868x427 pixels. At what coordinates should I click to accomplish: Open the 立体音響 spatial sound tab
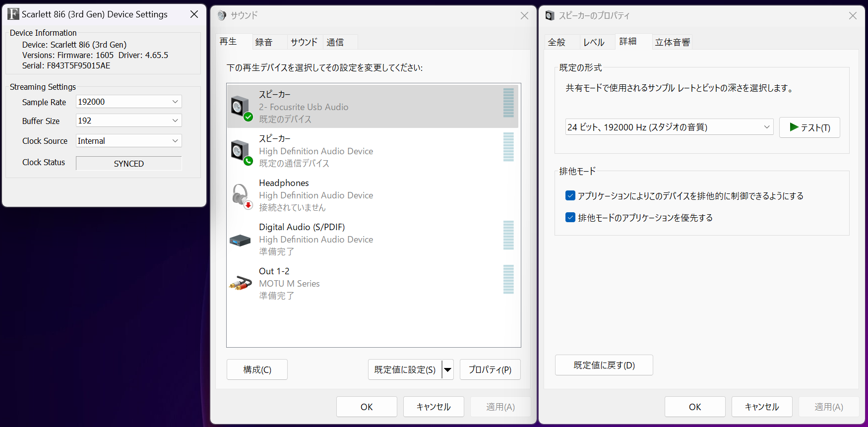(673, 42)
